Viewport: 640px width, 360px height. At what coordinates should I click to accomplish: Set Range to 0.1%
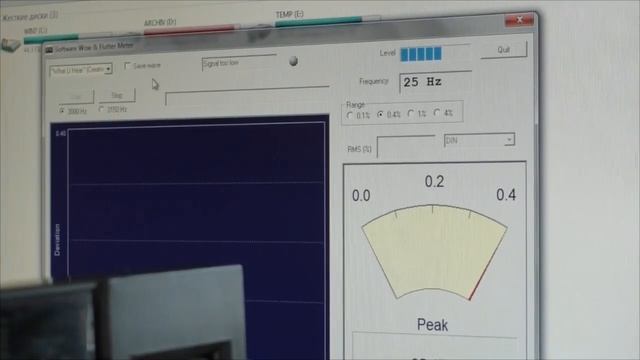[x=350, y=116]
